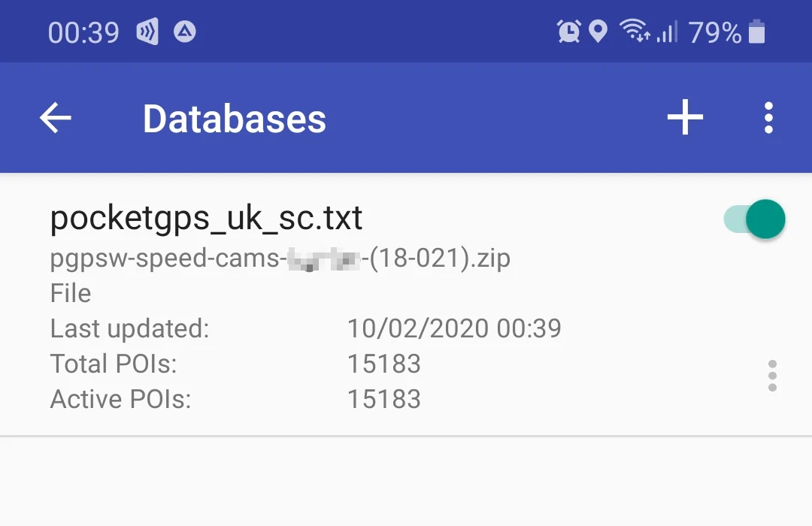Tap the battery icon in status bar
The height and width of the screenshot is (526, 812).
tap(757, 32)
